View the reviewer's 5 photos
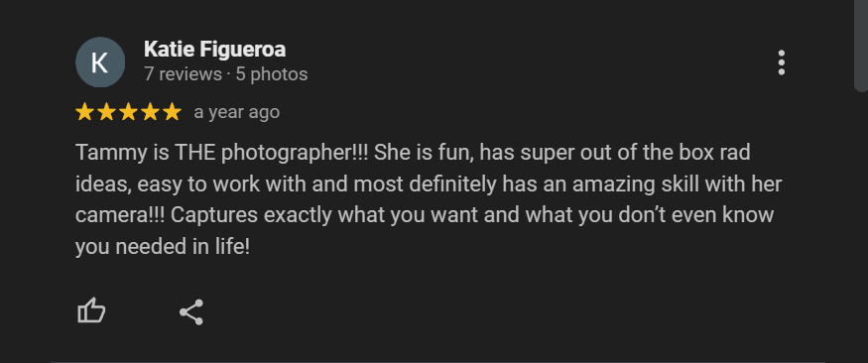Screen dimensions: 868x363 [x=272, y=74]
